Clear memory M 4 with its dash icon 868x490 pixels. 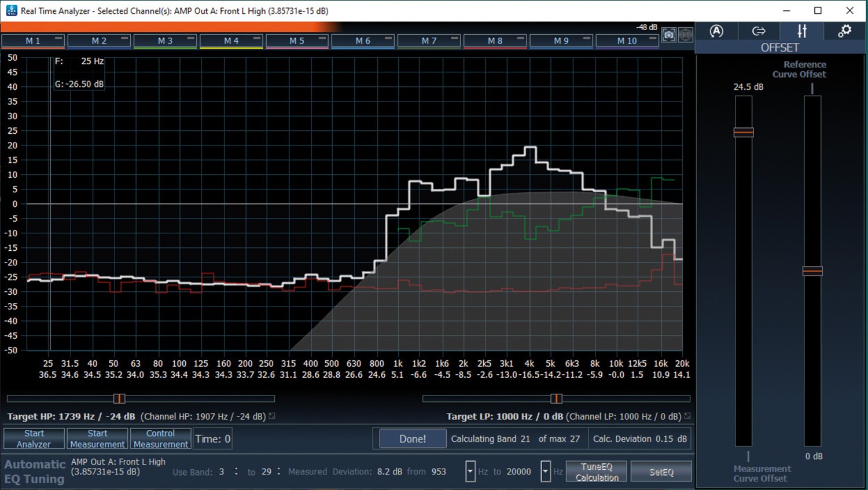(x=256, y=38)
